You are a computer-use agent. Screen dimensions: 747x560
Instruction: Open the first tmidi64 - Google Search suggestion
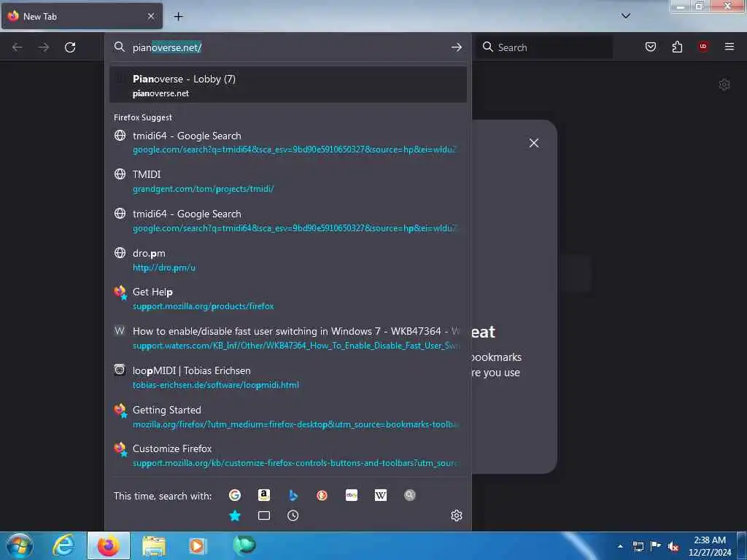click(x=287, y=142)
